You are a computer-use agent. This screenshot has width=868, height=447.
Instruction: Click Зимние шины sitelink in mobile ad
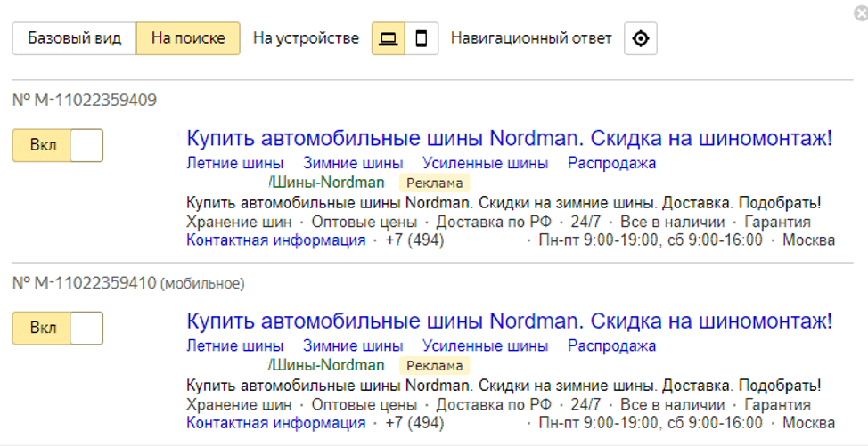click(353, 345)
